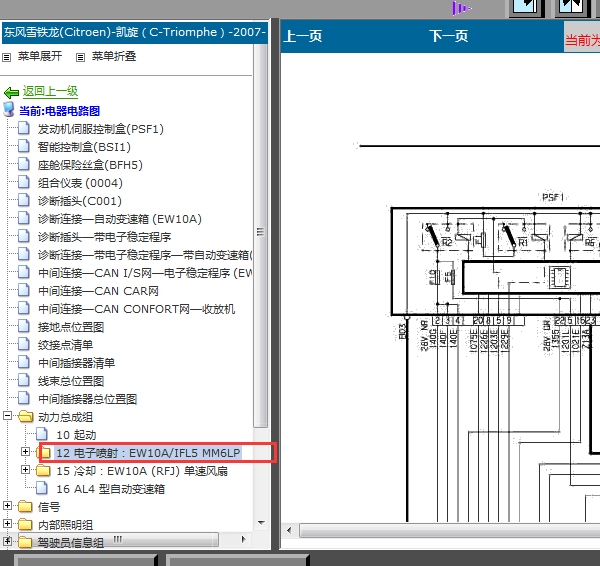Image resolution: width=600 pixels, height=566 pixels.
Task: Click the second blue window-layout icon at top right
Action: pos(572,8)
